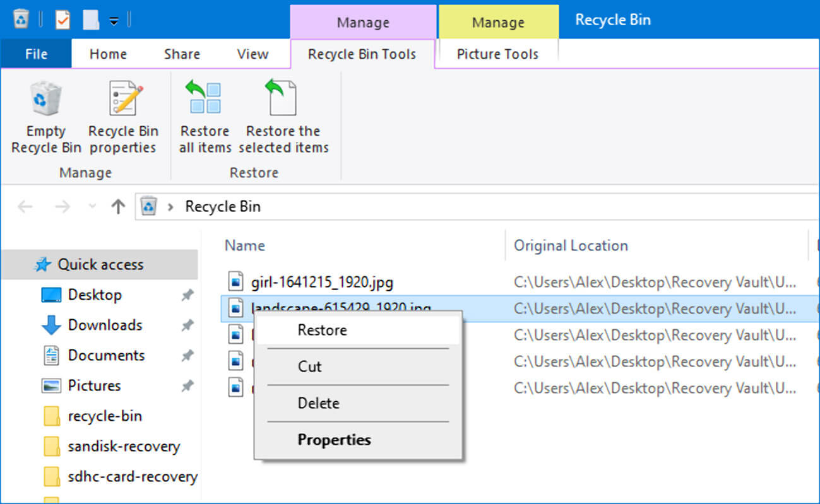
Task: Choose Delete in the context menu
Action: pyautogui.click(x=318, y=403)
